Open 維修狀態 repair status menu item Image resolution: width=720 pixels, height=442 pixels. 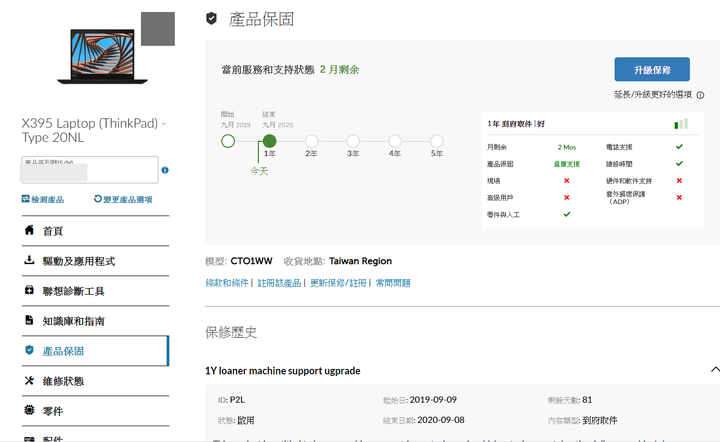tap(95, 381)
